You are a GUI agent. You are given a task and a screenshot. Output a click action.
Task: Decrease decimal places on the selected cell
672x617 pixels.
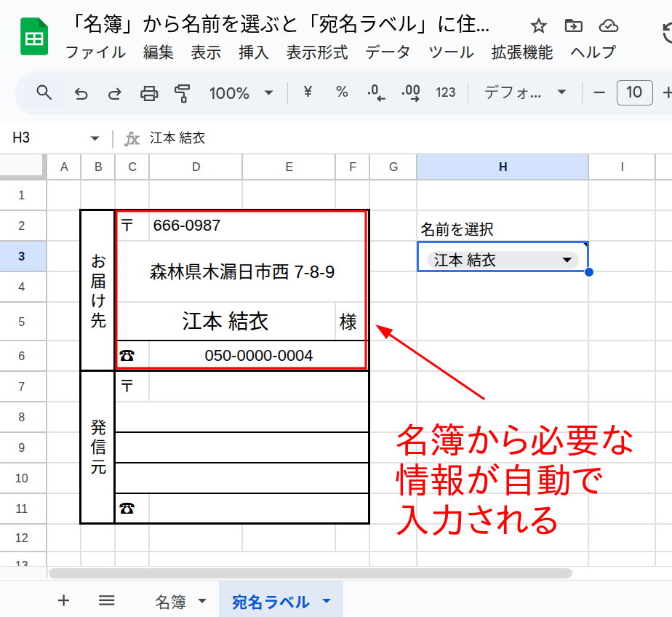coord(375,92)
